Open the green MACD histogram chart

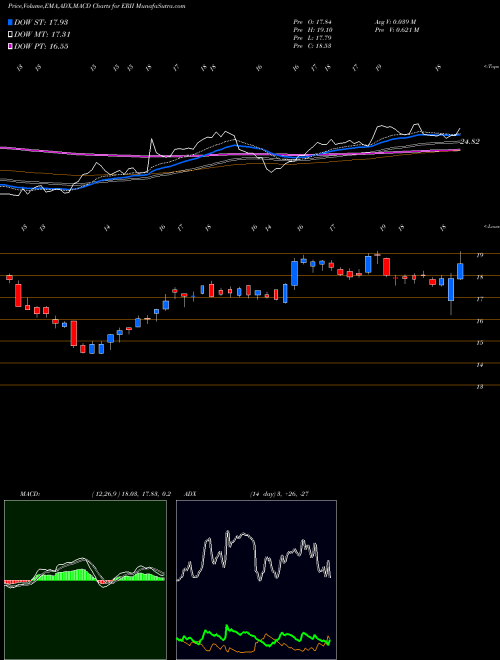click(x=85, y=580)
